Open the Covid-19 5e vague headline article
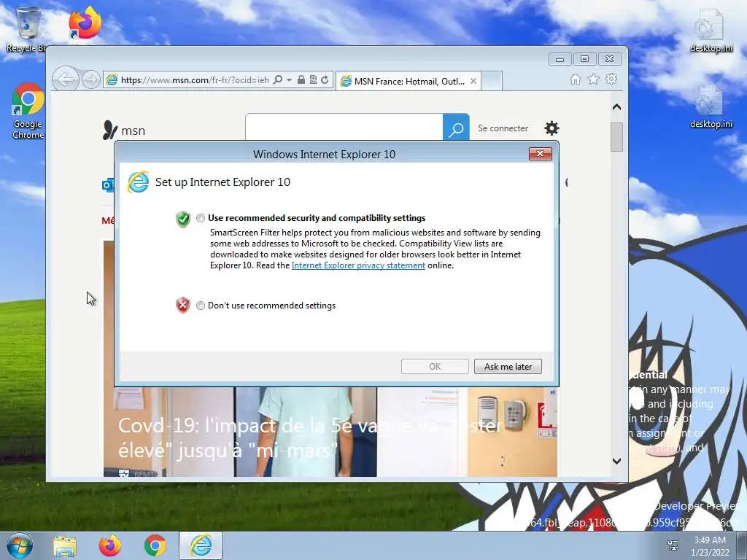 [x=311, y=437]
